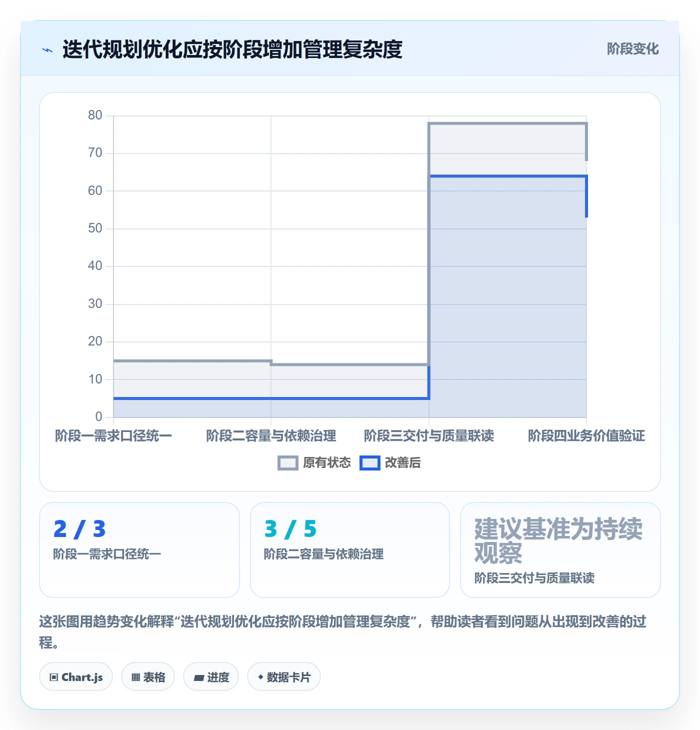Select the 进度 tag chip
700x730 pixels.
pyautogui.click(x=211, y=677)
